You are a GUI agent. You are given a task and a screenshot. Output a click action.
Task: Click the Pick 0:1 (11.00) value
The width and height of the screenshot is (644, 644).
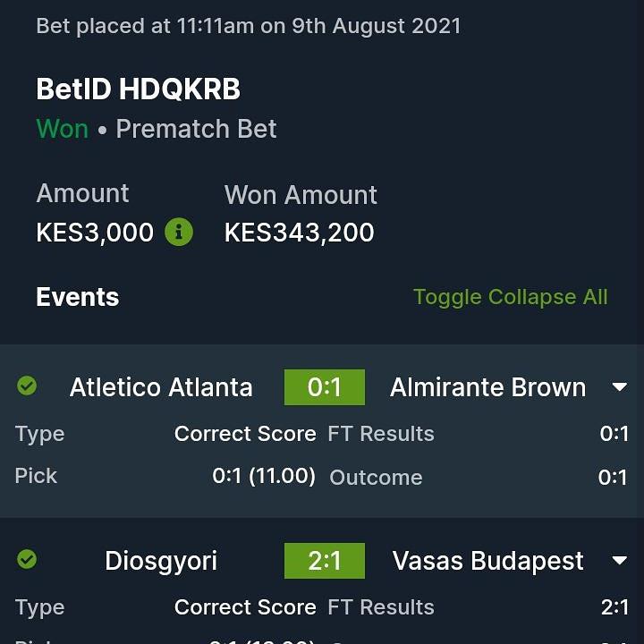[x=264, y=476]
